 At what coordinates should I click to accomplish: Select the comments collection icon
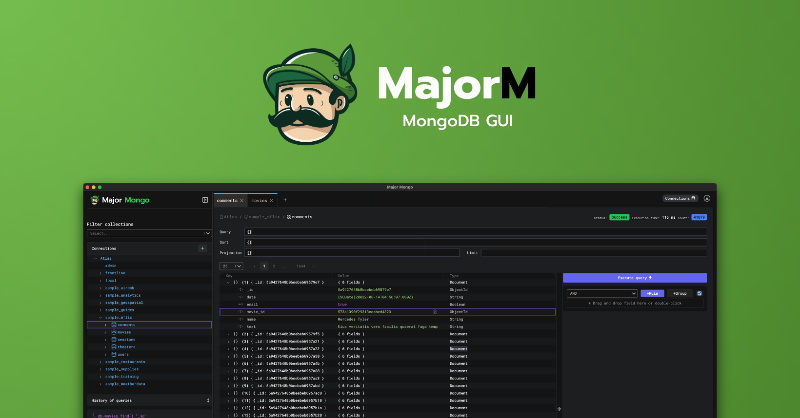click(114, 325)
